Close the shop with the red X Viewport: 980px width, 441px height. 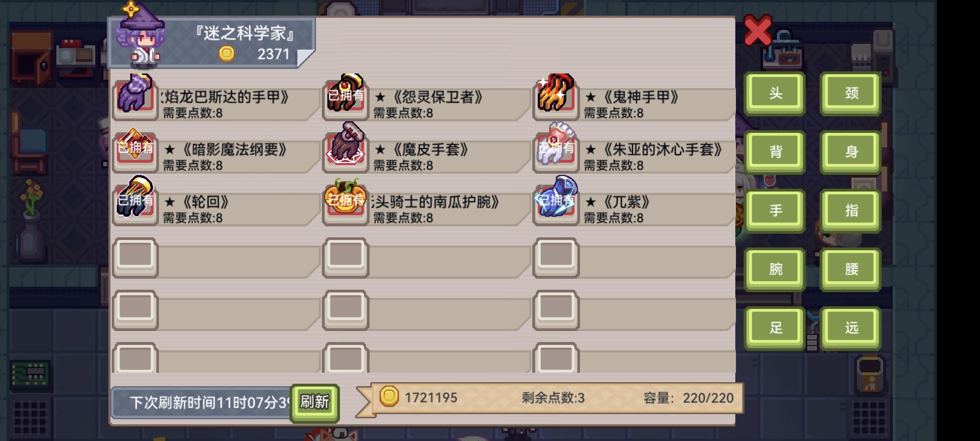[757, 30]
